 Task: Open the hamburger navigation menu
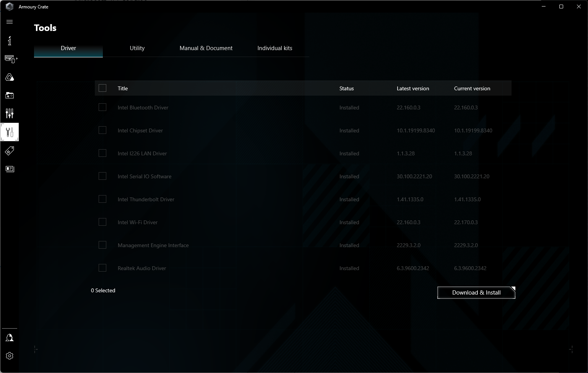click(x=10, y=22)
